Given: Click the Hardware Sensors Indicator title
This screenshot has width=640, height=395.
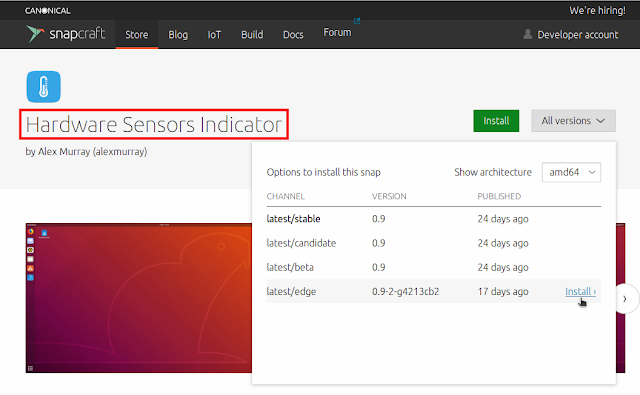Looking at the screenshot, I should (154, 124).
